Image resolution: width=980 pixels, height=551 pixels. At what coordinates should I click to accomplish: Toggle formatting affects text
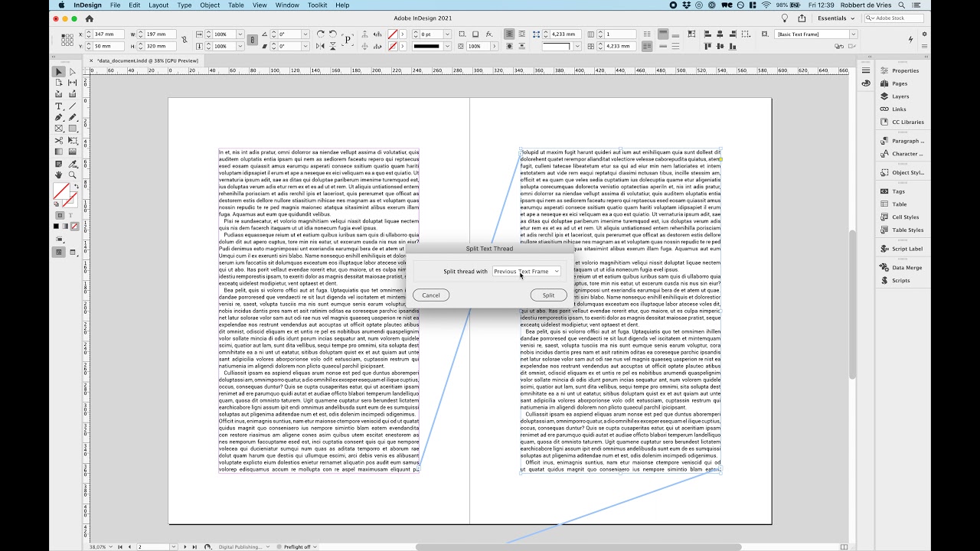coord(70,216)
